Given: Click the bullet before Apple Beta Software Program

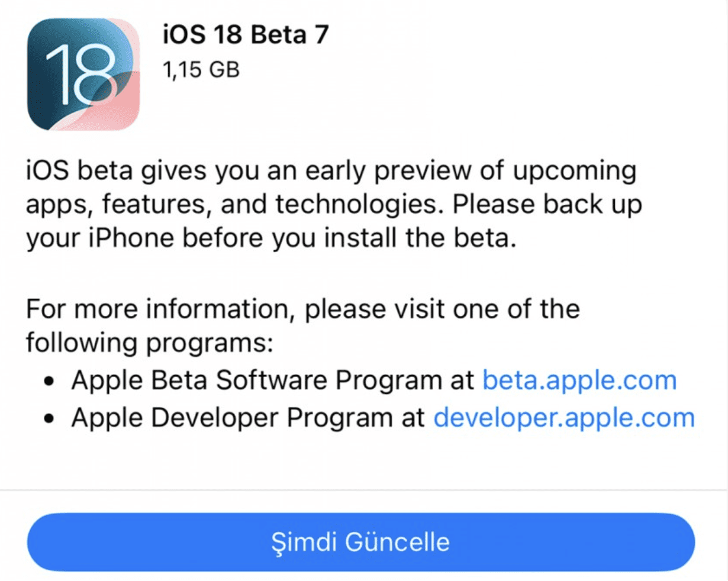Looking at the screenshot, I should click(x=50, y=382).
